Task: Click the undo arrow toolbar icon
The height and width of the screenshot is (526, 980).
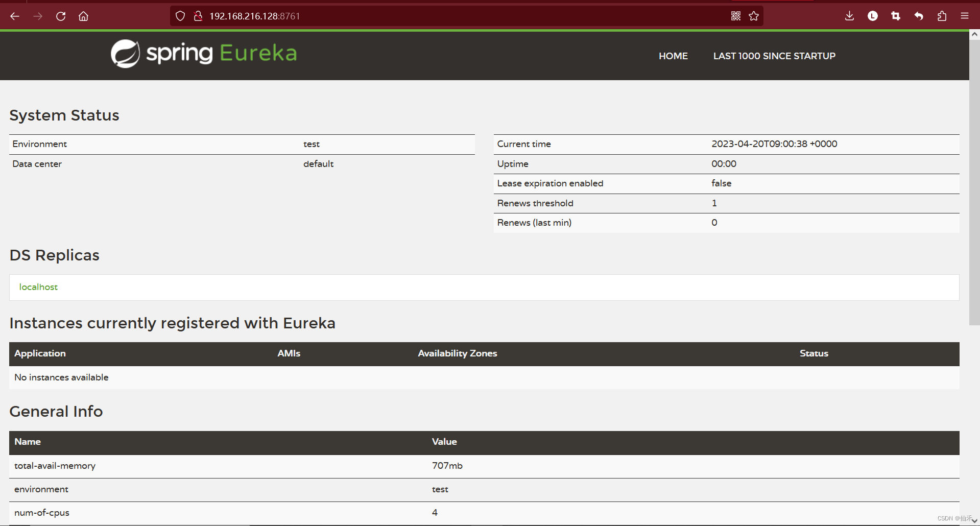Action: pyautogui.click(x=918, y=16)
